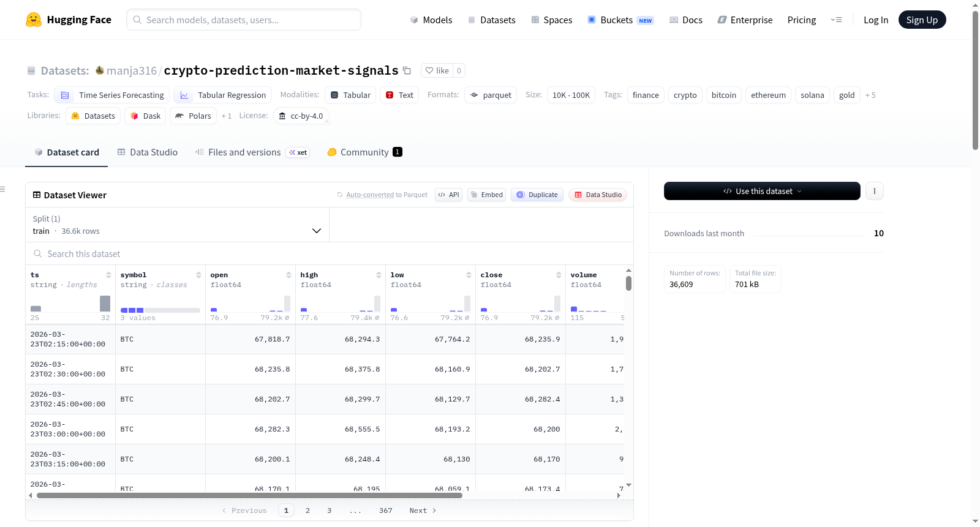Sort by the symbol column sort arrows
Image resolution: width=980 pixels, height=527 pixels.
198,275
